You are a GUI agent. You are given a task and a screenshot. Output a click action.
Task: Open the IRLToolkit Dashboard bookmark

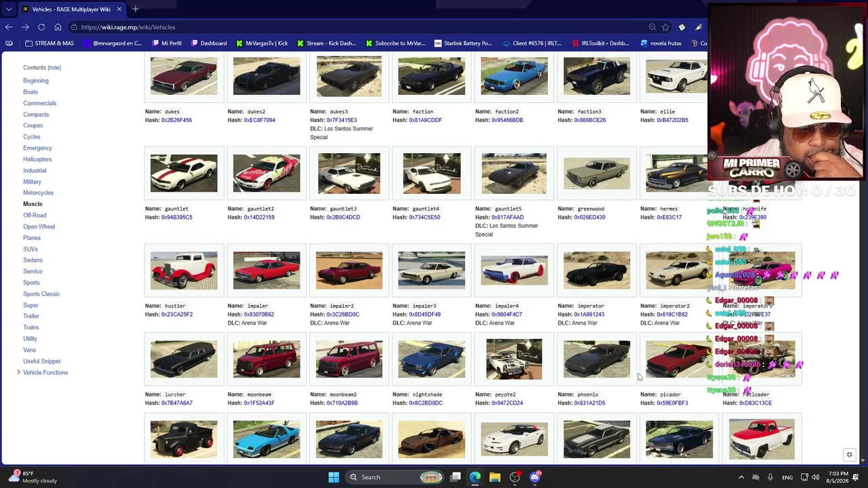(x=600, y=43)
